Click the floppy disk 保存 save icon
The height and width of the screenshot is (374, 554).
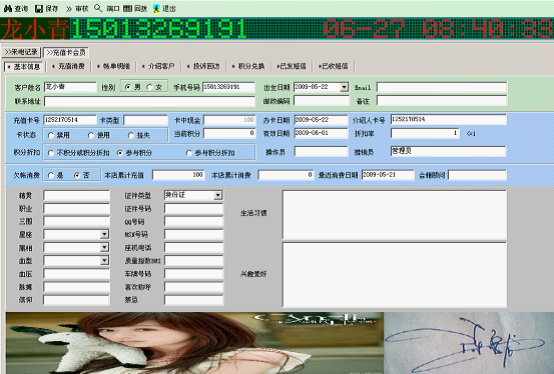click(x=39, y=8)
